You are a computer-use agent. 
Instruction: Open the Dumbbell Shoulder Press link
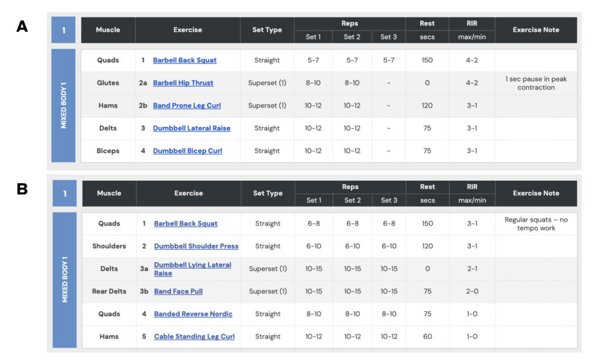tap(196, 246)
